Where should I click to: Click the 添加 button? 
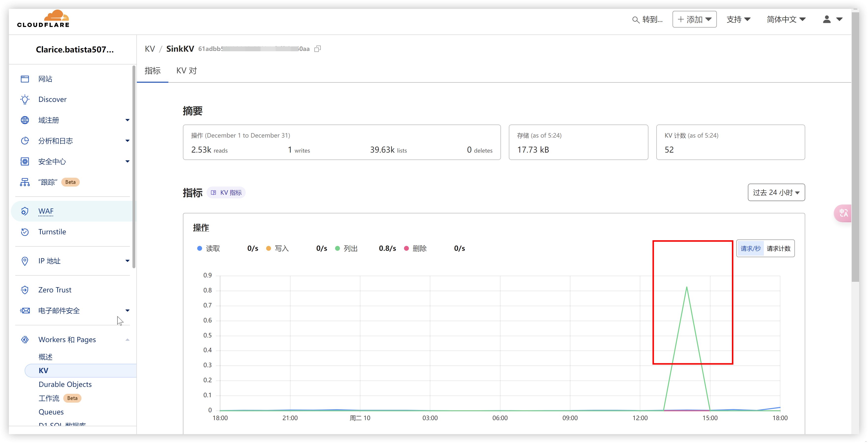pyautogui.click(x=694, y=19)
